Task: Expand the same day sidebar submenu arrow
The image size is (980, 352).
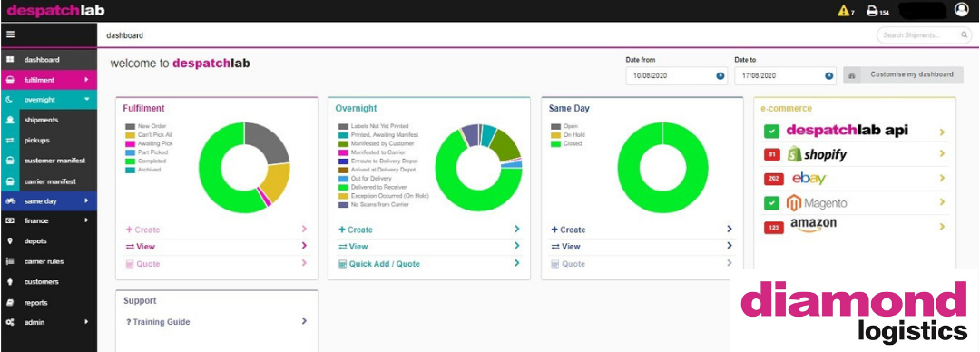Action: [x=86, y=200]
